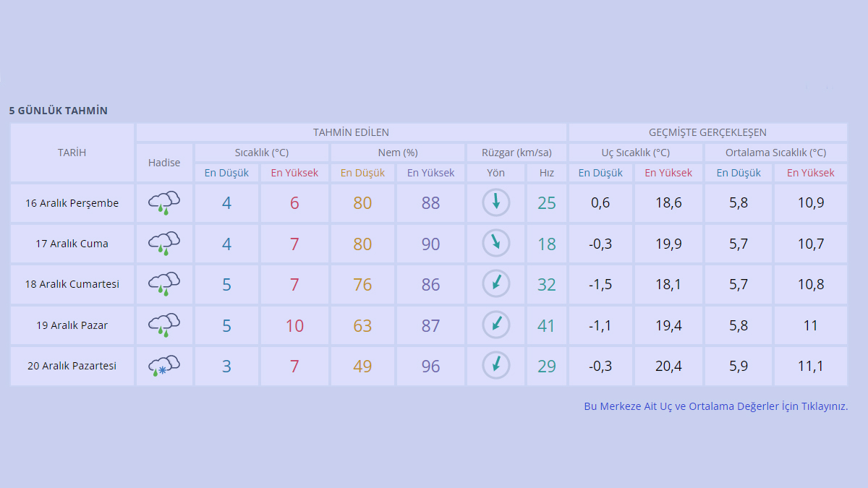The width and height of the screenshot is (868, 488).
Task: Click the rain icon for 17 Aralık Cuma
Action: [x=164, y=244]
